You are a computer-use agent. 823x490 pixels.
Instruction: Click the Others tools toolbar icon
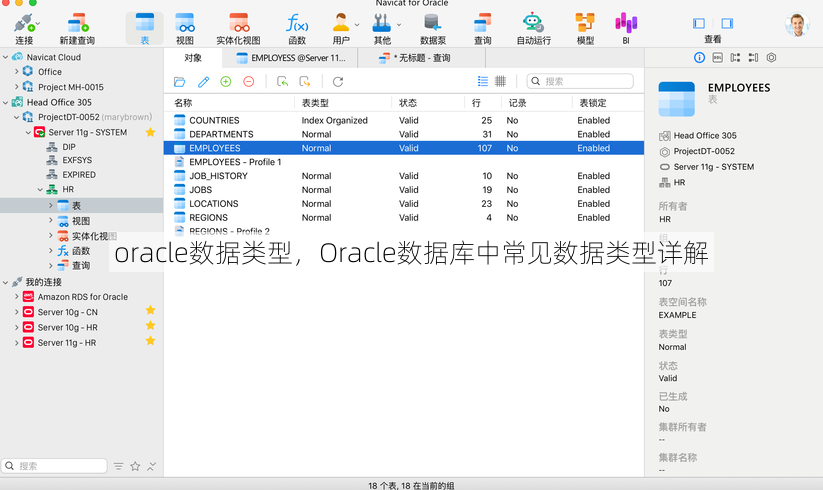[382, 29]
